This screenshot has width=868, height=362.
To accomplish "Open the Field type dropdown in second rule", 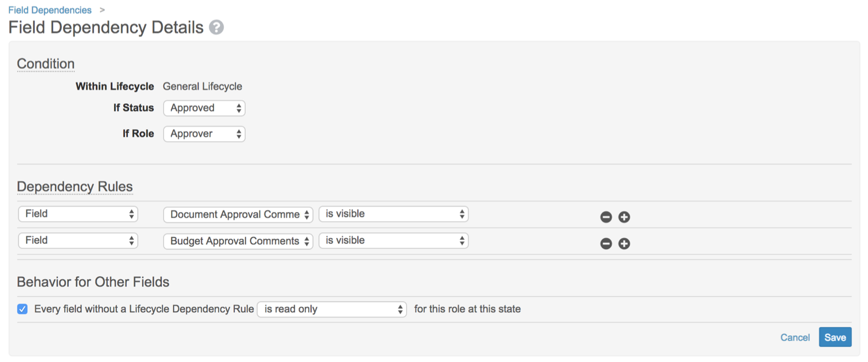I will click(78, 240).
